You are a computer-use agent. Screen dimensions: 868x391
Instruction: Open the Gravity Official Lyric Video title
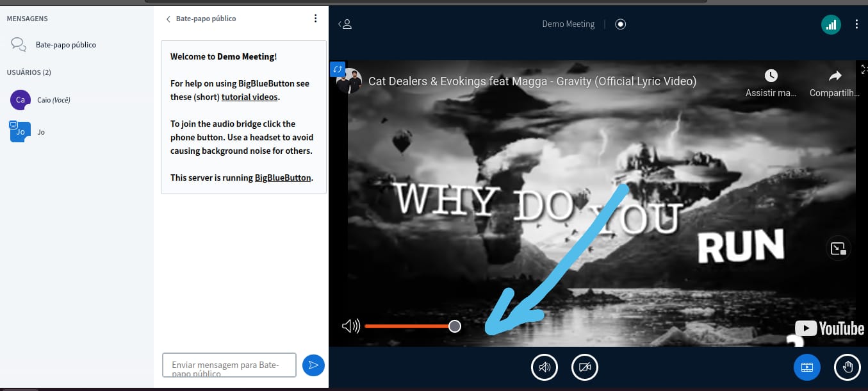[532, 81]
